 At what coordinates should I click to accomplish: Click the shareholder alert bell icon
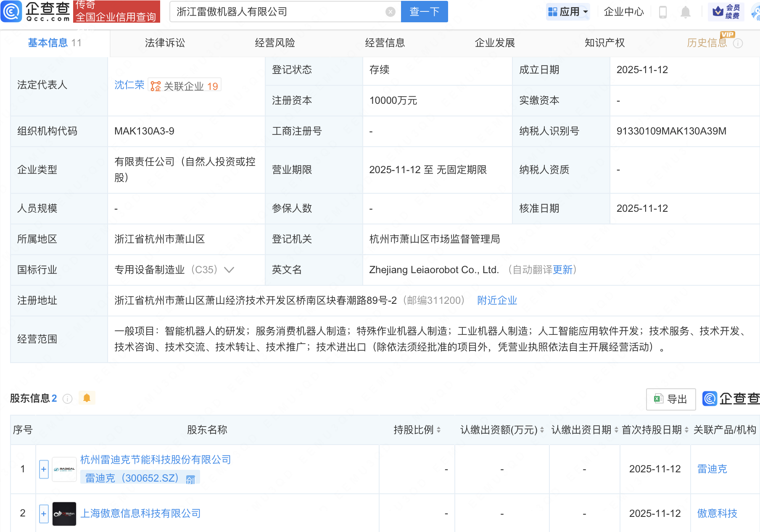87,398
